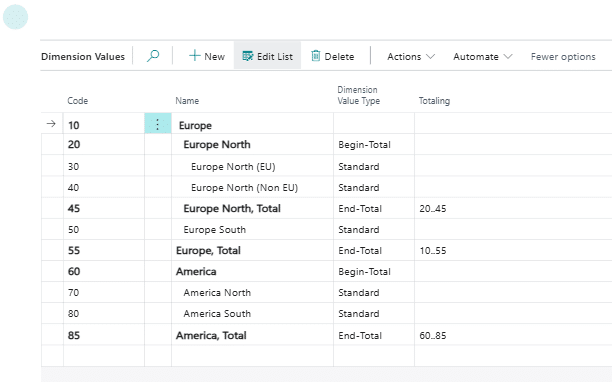The height and width of the screenshot is (382, 612).
Task: Click Europe North (EU) name cell
Action: click(252, 166)
